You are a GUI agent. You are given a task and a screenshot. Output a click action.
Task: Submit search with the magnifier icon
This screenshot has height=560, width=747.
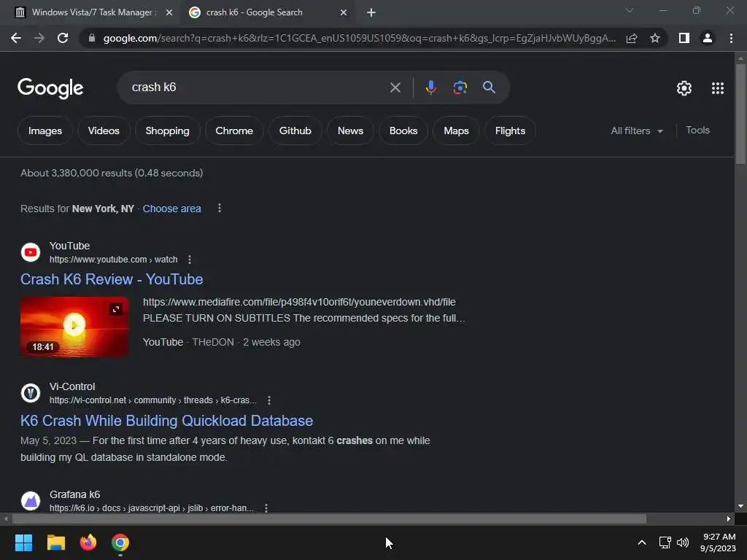click(489, 87)
